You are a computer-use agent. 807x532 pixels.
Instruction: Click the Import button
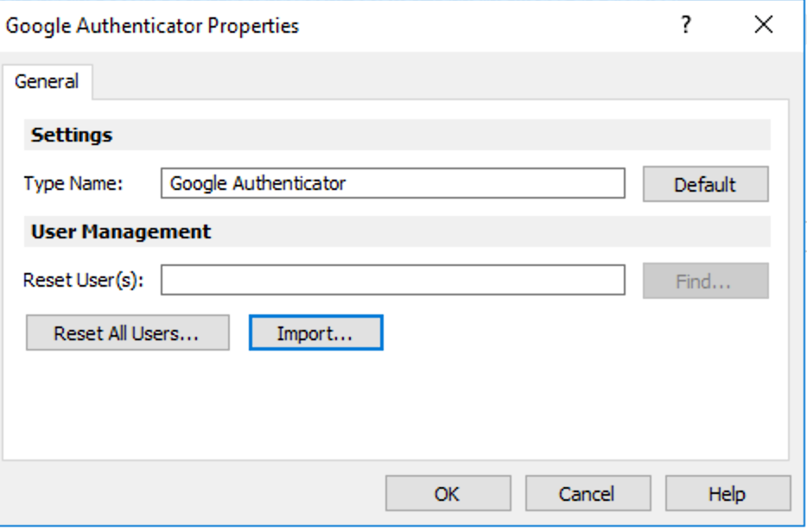coord(316,332)
